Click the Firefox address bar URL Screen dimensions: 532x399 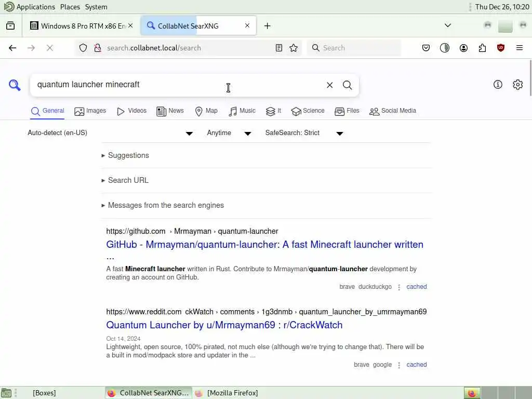pos(188,48)
